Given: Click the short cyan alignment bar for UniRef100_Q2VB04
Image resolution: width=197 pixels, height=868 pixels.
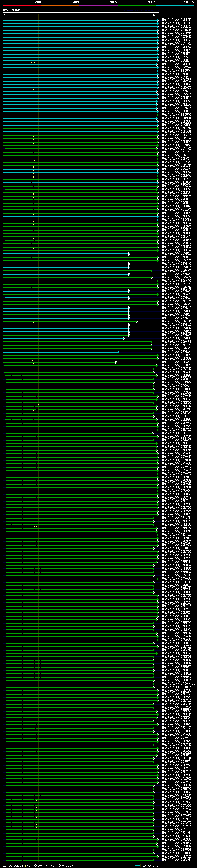Looking at the screenshot, I should point(61,352).
